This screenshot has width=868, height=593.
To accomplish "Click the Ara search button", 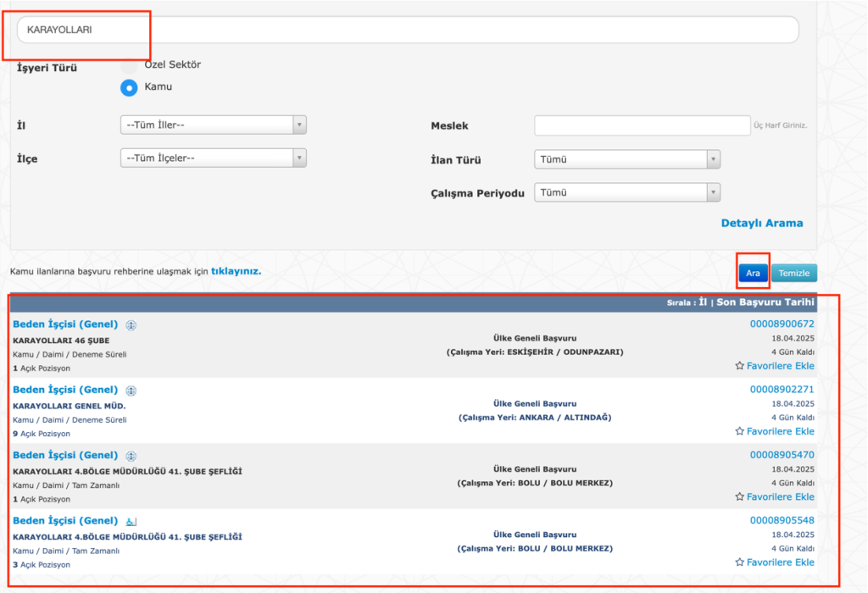I will point(753,273).
